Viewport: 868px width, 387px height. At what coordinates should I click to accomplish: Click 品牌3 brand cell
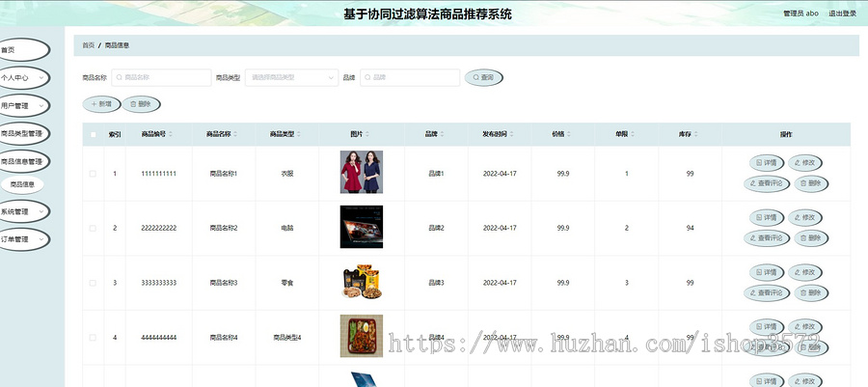point(436,283)
